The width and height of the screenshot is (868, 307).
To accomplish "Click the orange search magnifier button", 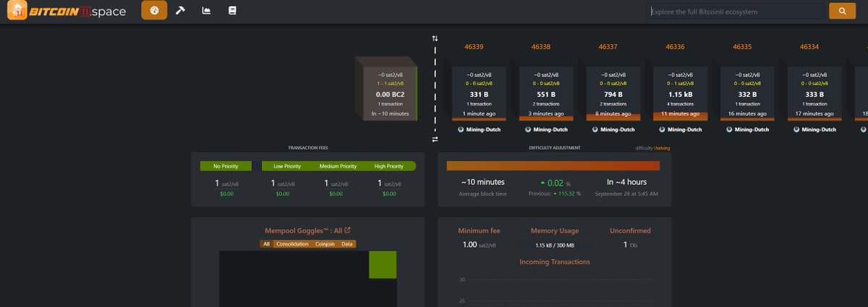I will [841, 11].
